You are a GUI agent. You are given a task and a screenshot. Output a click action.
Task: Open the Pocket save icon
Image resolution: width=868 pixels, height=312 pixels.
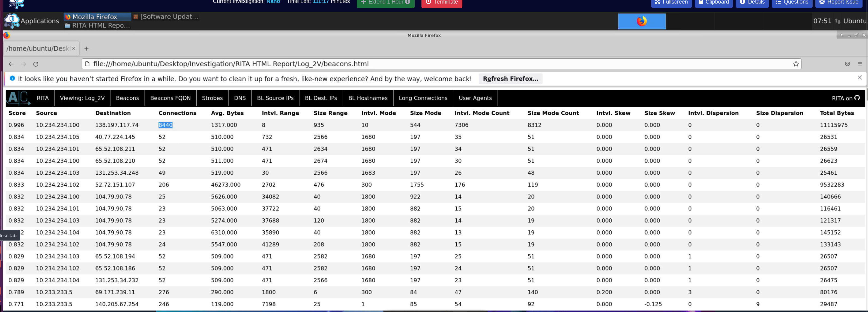click(847, 64)
